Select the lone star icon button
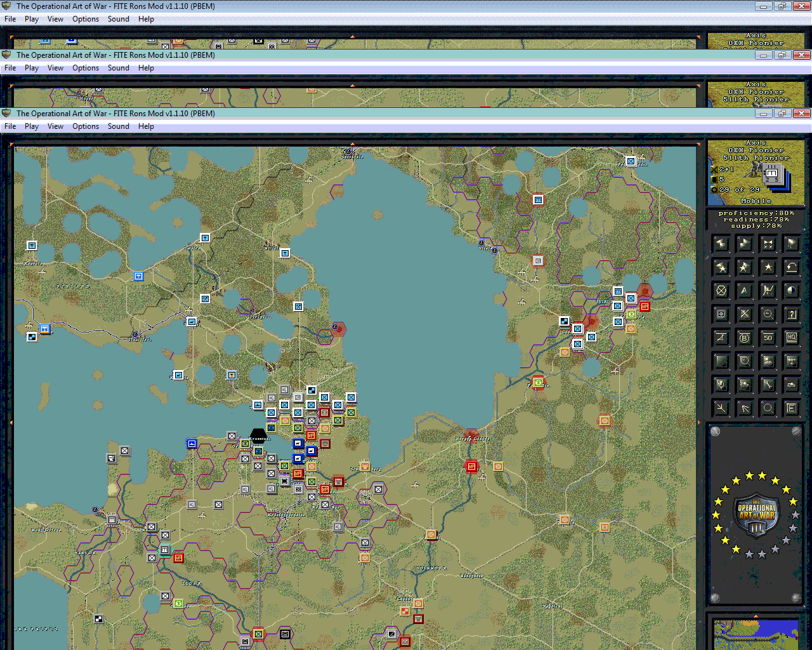Image resolution: width=812 pixels, height=650 pixels. tap(768, 267)
